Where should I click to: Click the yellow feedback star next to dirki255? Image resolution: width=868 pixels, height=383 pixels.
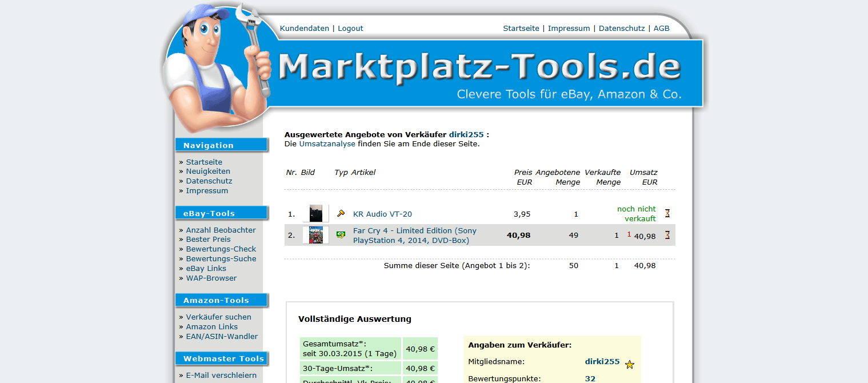[x=630, y=365]
